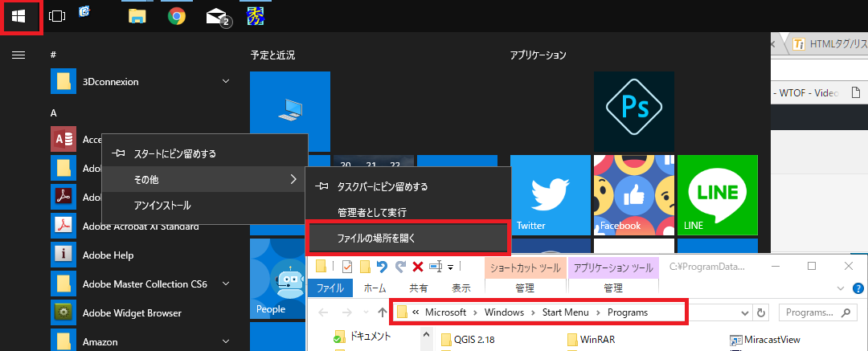Click the # letter heading in app list
Screen dimensions: 868x351
(53, 55)
